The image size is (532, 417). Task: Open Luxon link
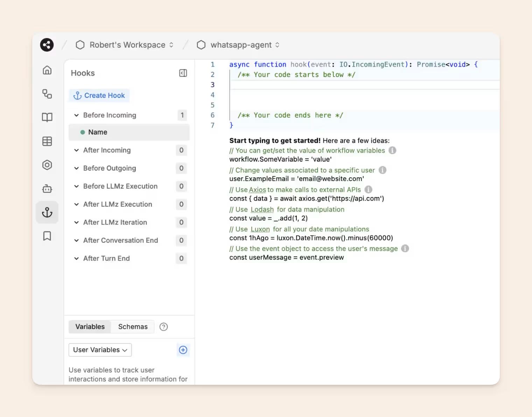pos(260,229)
